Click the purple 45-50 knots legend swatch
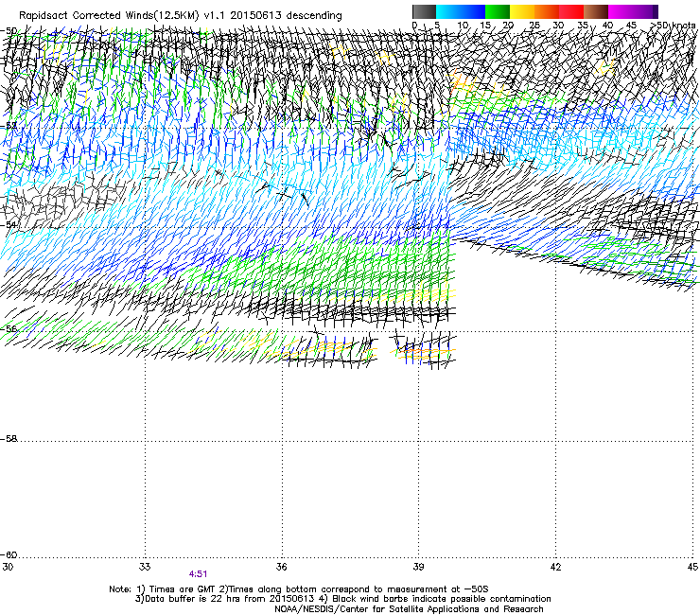 click(645, 11)
